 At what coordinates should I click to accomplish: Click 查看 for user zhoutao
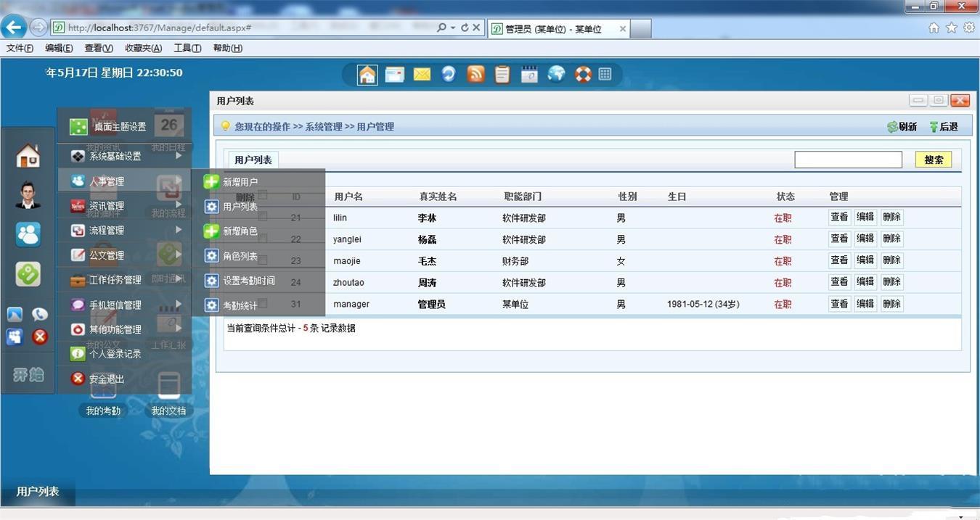[x=839, y=282]
